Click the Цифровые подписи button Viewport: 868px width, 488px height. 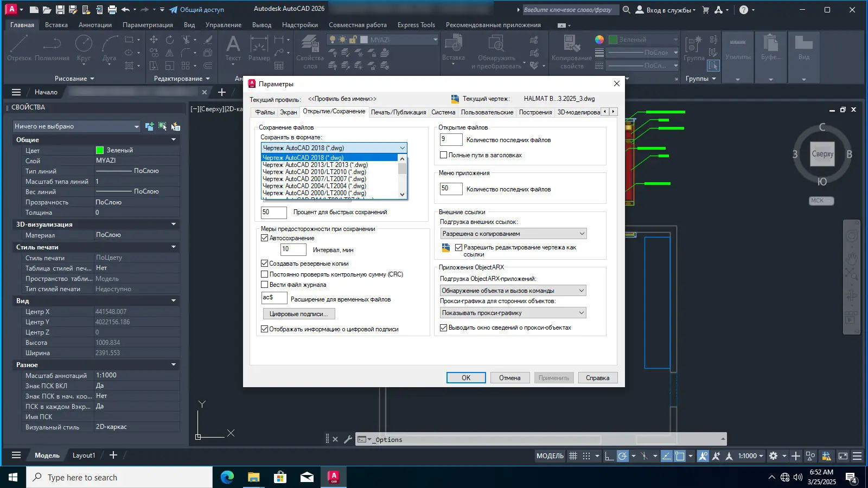tap(298, 314)
